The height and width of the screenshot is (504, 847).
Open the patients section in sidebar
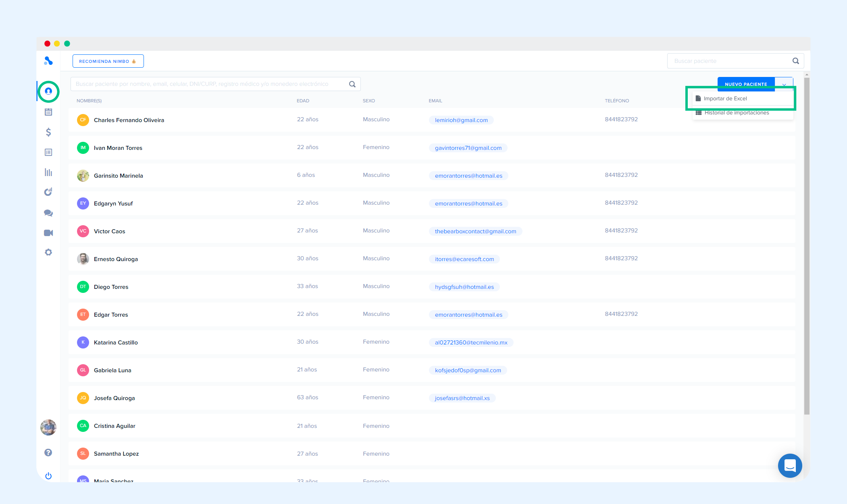point(48,91)
